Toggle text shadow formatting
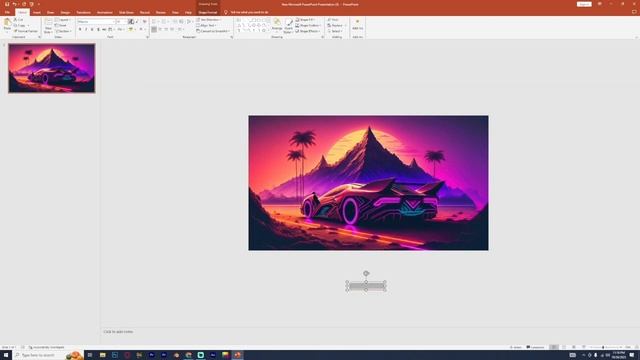This screenshot has height=360, width=640. [98, 29]
